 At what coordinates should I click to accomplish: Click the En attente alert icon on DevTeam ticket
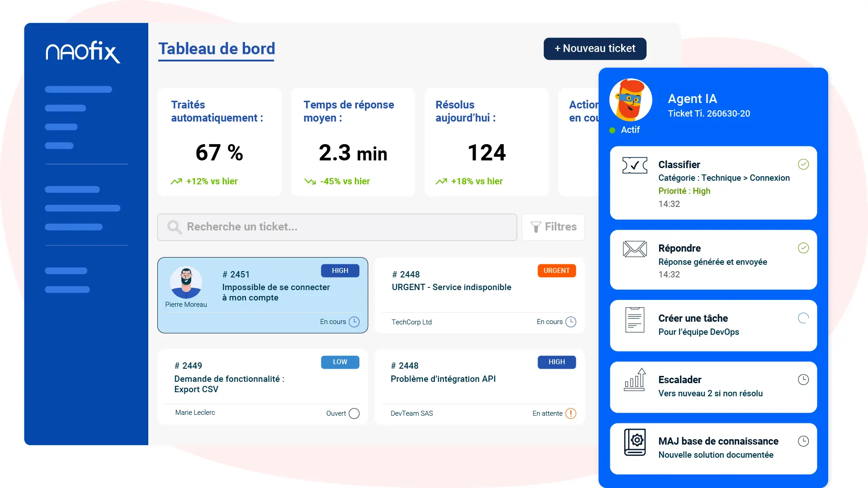(571, 413)
